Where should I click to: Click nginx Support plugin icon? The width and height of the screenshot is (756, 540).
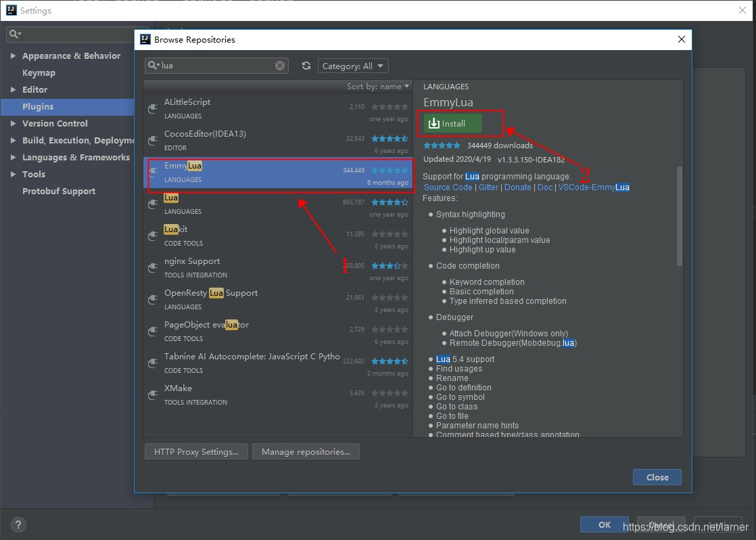[153, 268]
